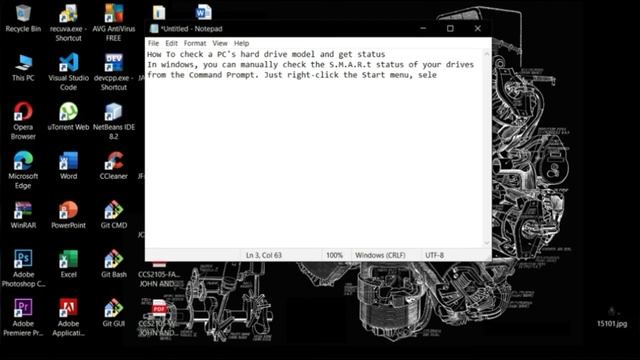Select the 15101.jpg desktop file
The image size is (640, 360).
pyautogui.click(x=612, y=318)
